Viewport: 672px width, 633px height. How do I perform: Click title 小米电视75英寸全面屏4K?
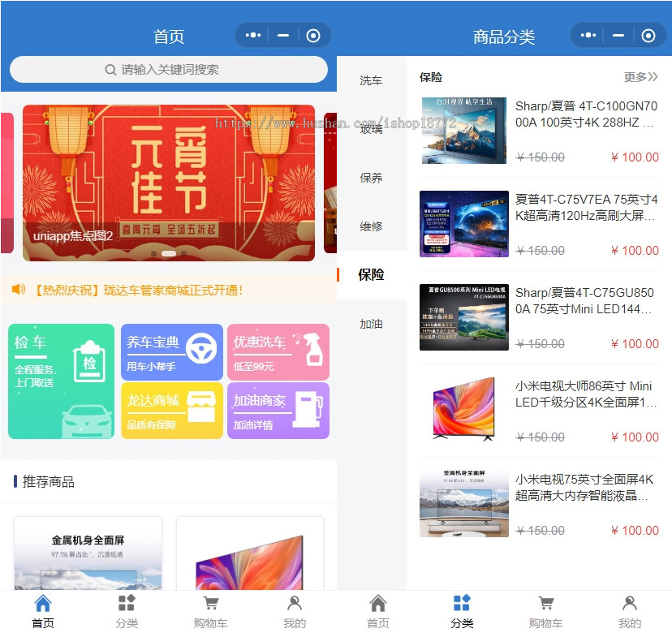[x=584, y=487]
